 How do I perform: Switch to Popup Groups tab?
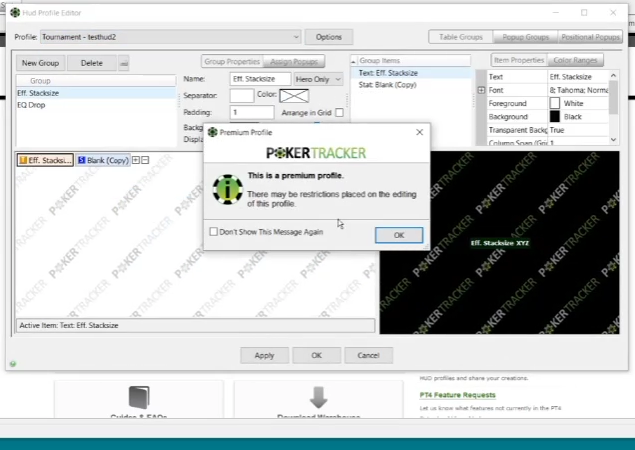[x=525, y=37]
